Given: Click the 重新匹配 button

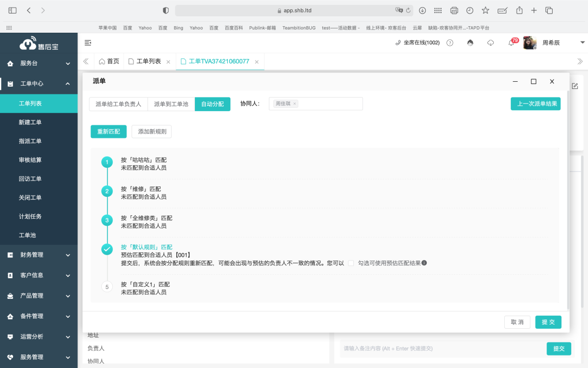Looking at the screenshot, I should [109, 131].
